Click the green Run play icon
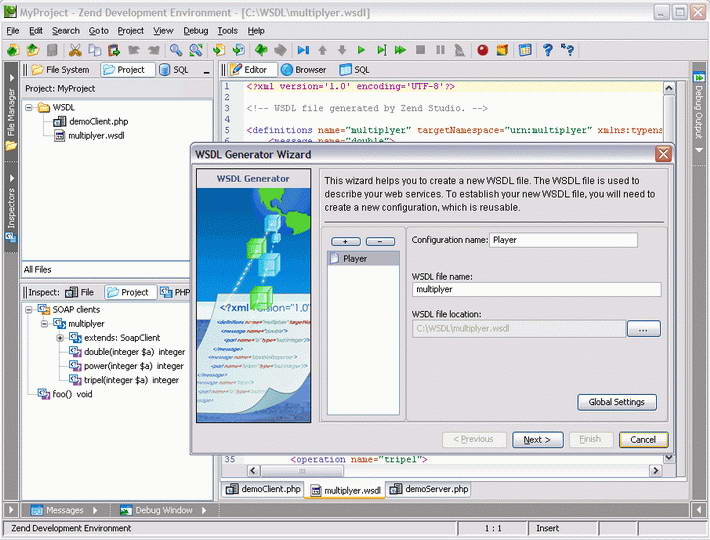 362,50
